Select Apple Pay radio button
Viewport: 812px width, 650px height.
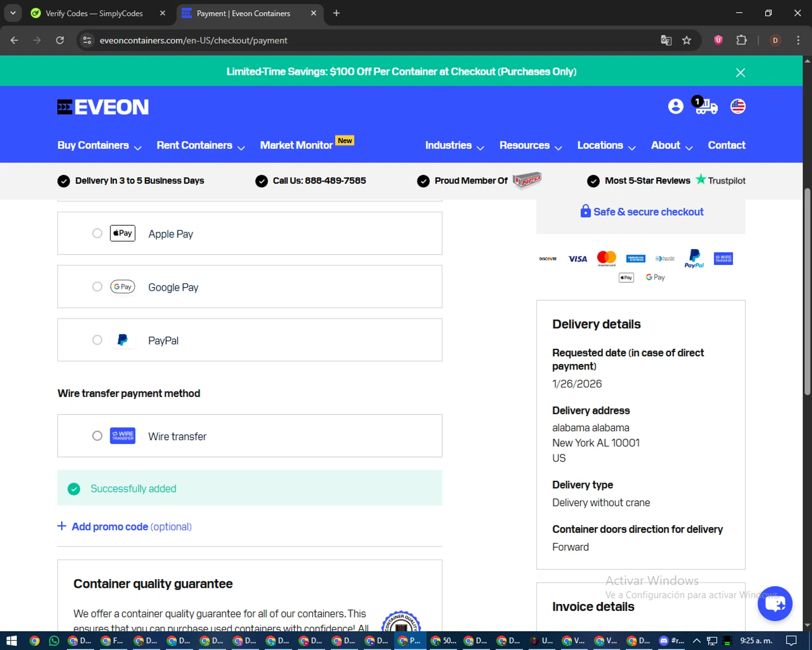(x=97, y=233)
